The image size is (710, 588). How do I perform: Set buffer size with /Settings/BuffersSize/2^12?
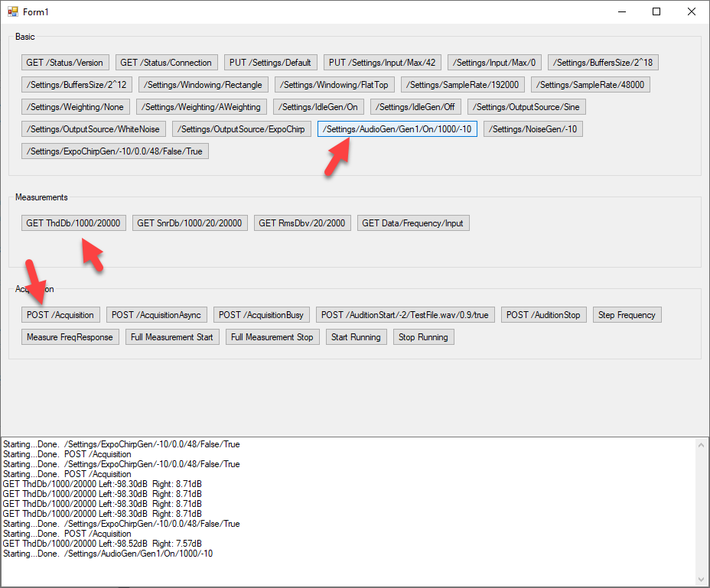pyautogui.click(x=77, y=85)
